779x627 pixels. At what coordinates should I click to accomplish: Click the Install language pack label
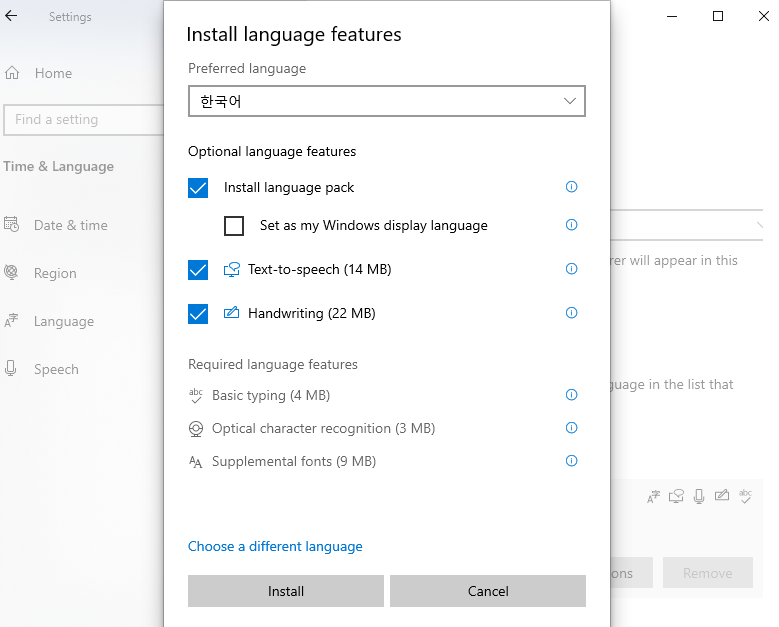[x=289, y=188]
